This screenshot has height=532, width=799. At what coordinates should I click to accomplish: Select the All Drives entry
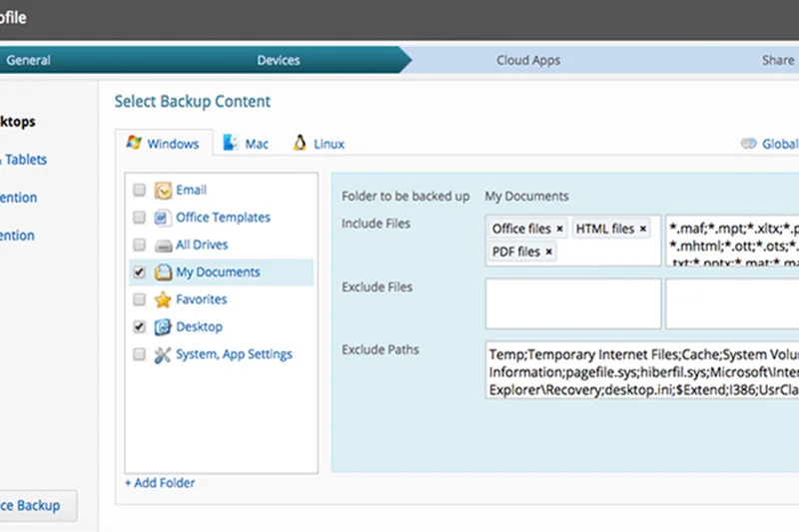[x=202, y=245]
